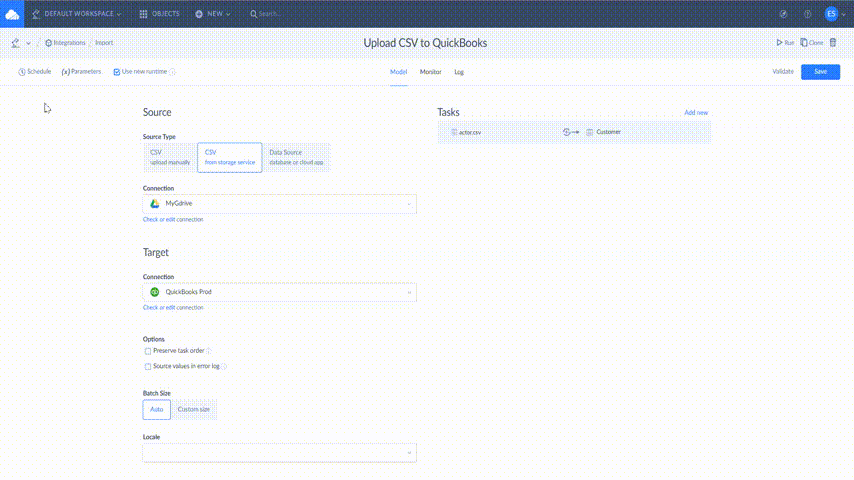Viewport: 854px width, 480px height.
Task: Save the integration
Action: 820,71
